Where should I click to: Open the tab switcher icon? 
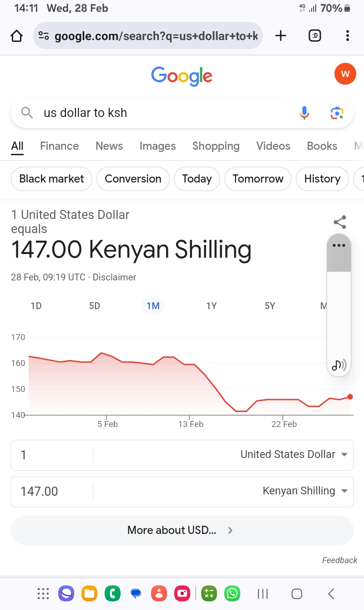pos(314,36)
